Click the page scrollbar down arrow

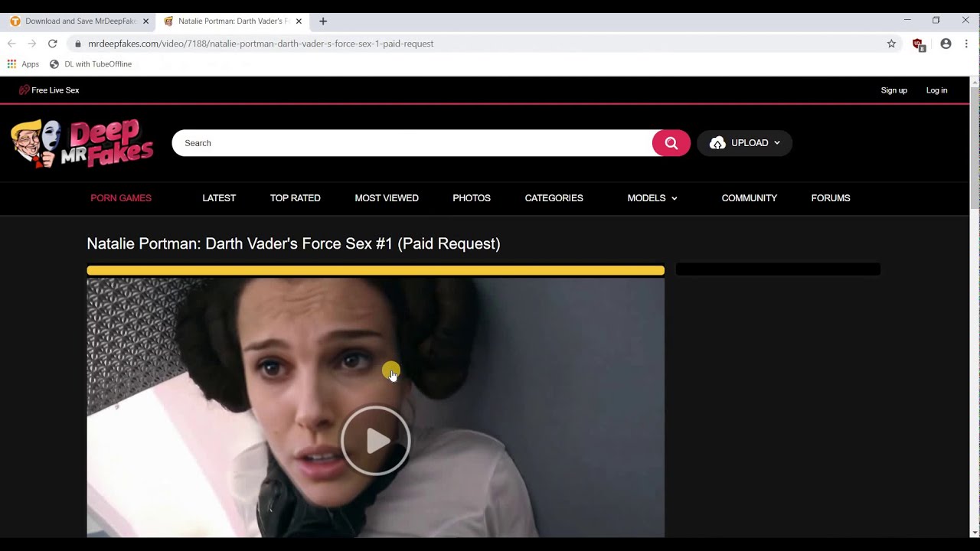tap(975, 532)
